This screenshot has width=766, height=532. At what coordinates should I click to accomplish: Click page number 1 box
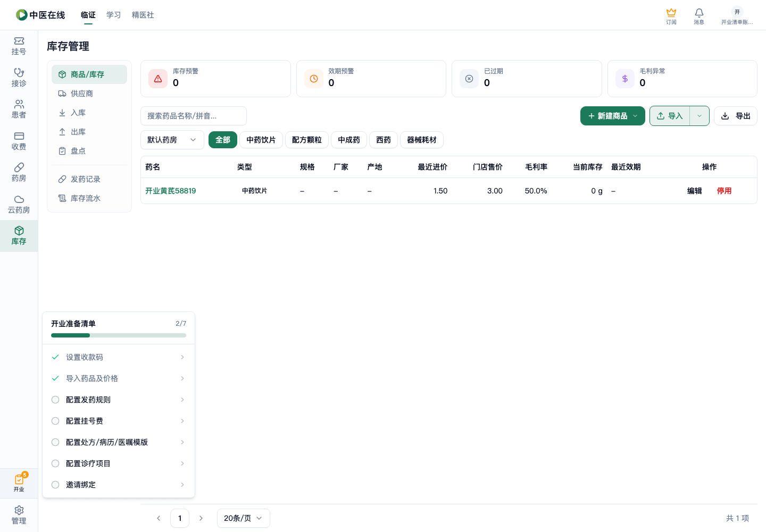(180, 518)
